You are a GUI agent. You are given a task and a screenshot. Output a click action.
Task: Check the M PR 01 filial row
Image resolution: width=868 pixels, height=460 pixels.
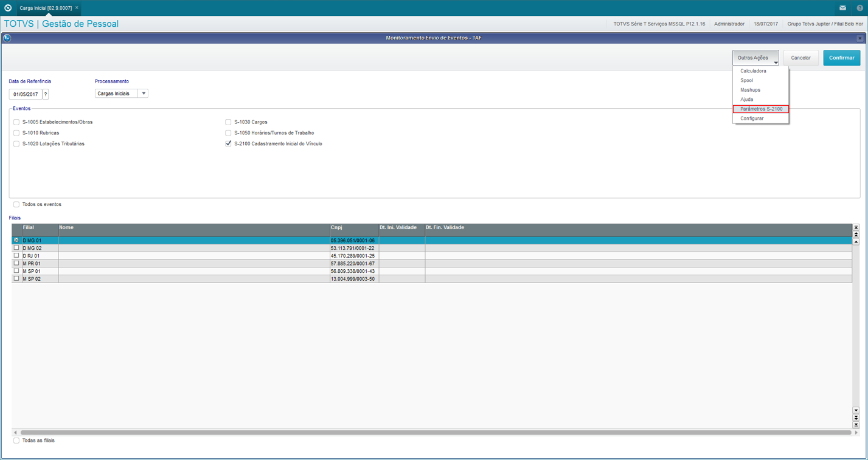point(16,263)
